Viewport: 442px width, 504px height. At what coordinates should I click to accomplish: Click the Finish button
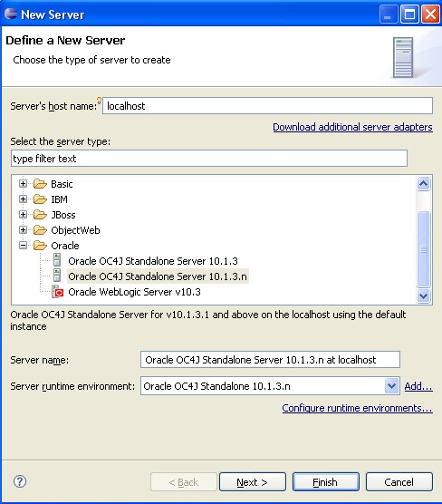click(x=326, y=482)
